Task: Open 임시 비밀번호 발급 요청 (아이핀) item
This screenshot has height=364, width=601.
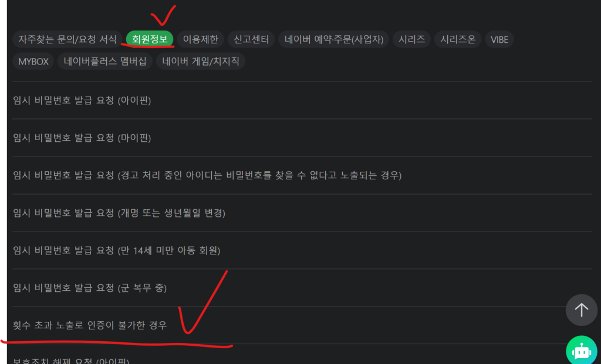Action: coord(302,100)
